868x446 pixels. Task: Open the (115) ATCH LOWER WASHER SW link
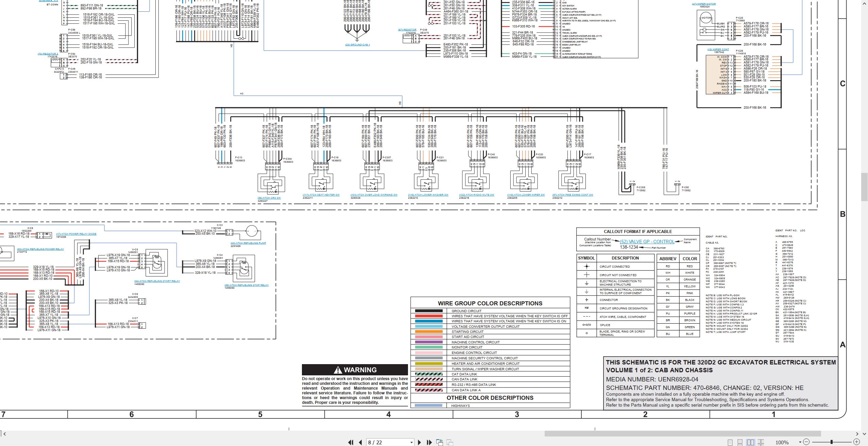tap(428, 195)
